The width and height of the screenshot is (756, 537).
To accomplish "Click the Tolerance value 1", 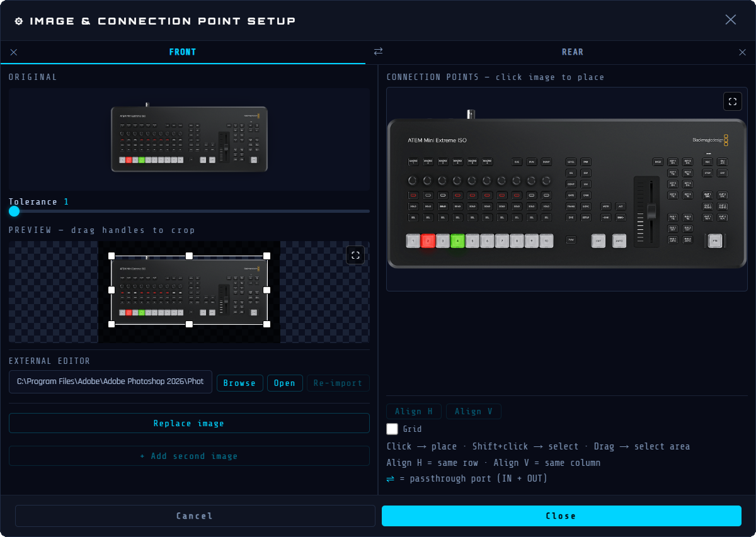I will pos(66,201).
